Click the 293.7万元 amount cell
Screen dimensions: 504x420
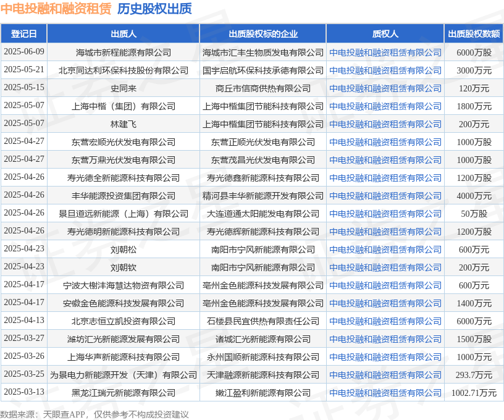click(x=474, y=375)
